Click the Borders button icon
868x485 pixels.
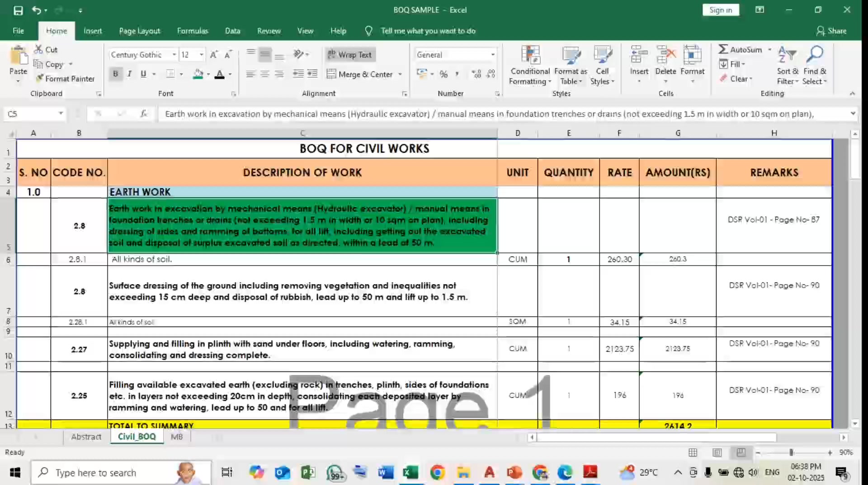point(170,74)
